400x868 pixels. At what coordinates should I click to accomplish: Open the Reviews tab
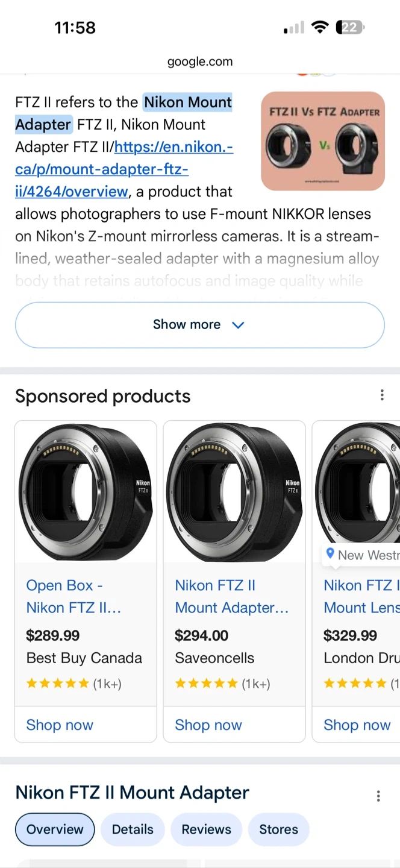click(206, 829)
